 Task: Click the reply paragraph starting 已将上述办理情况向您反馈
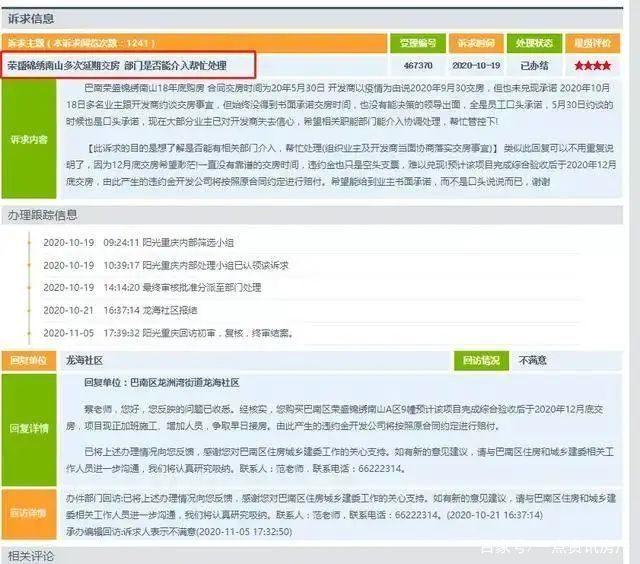340,460
